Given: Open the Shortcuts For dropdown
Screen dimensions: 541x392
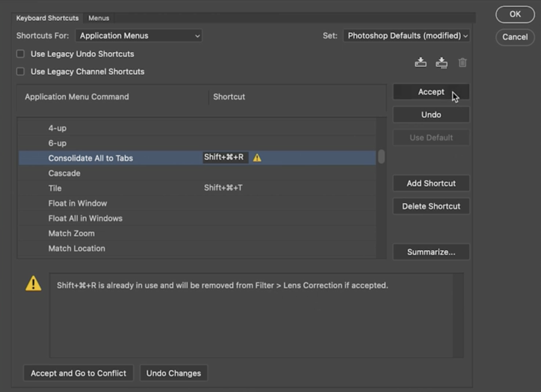Looking at the screenshot, I should tap(139, 36).
